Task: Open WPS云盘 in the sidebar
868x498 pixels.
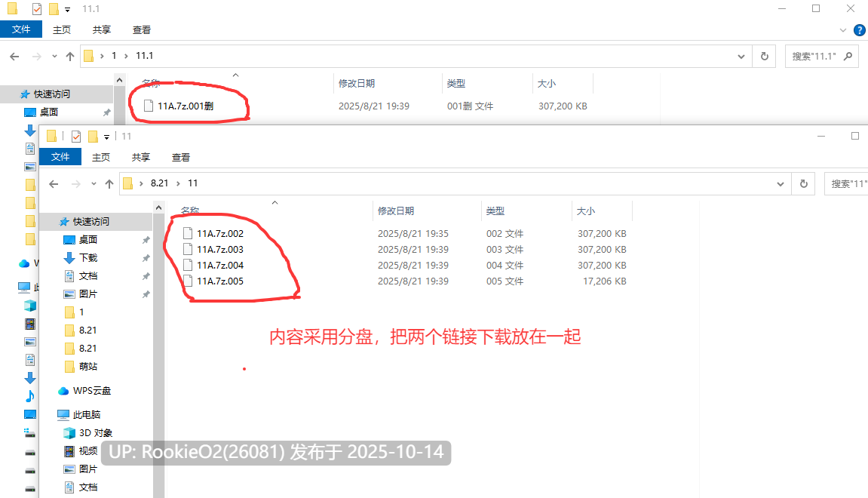Action: coord(92,391)
